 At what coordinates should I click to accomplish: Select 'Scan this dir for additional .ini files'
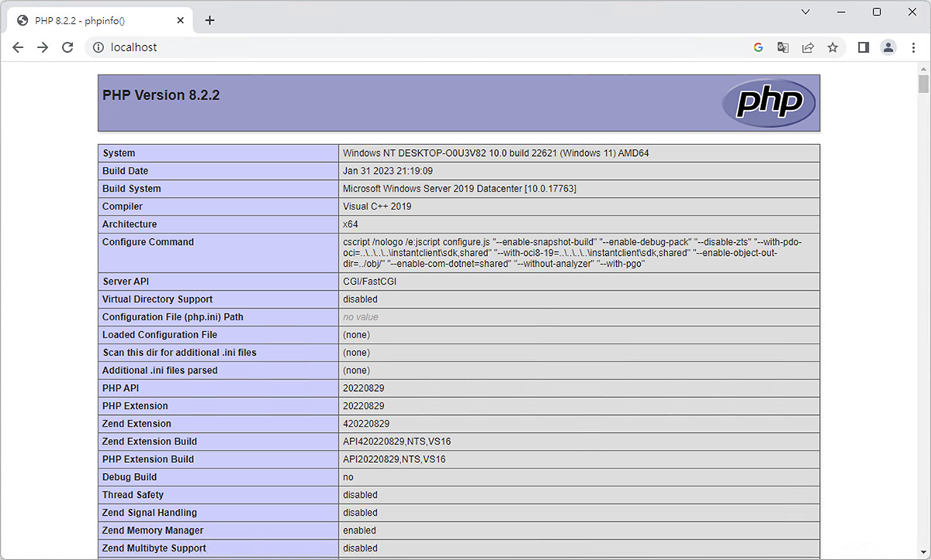pos(179,353)
